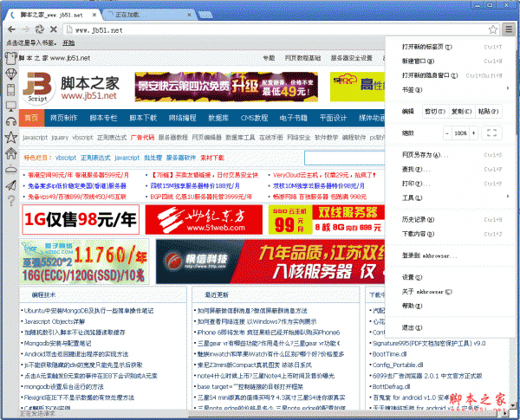Click the 广告代码 red link
Image resolution: width=520 pixels, height=420 pixels.
[142, 137]
